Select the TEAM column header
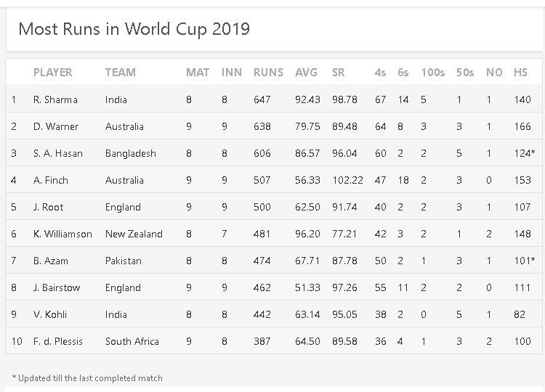Viewport: 545px width, 392px height. tap(121, 73)
